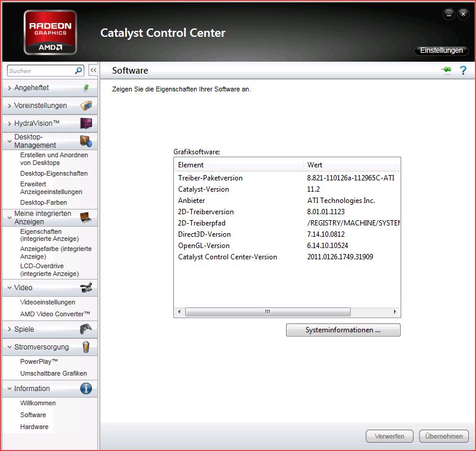Open Desktop-Eigenschaften page

point(54,173)
